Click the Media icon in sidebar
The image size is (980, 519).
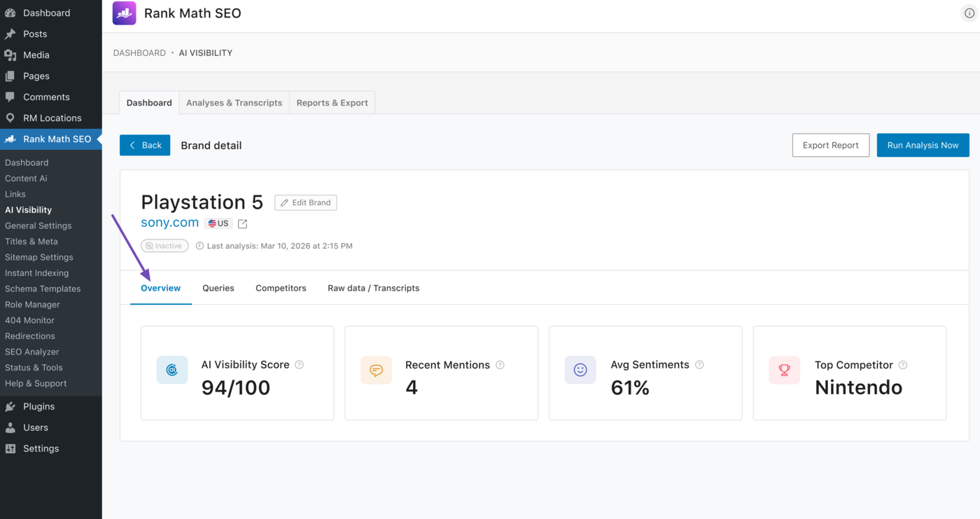point(10,55)
